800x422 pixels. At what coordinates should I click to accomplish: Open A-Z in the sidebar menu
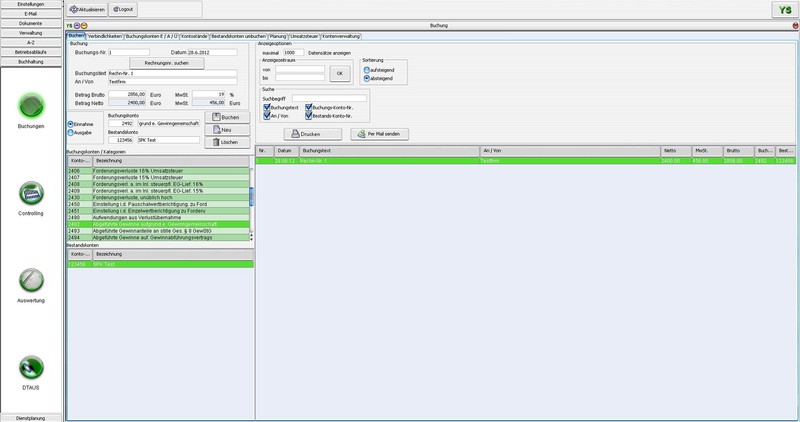tap(31, 43)
